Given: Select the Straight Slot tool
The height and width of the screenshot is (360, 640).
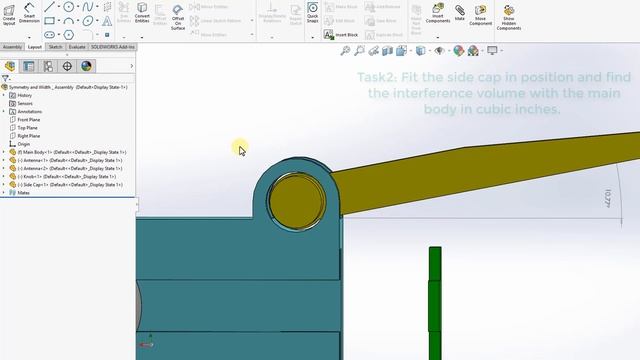Looking at the screenshot, I should click(x=49, y=35).
